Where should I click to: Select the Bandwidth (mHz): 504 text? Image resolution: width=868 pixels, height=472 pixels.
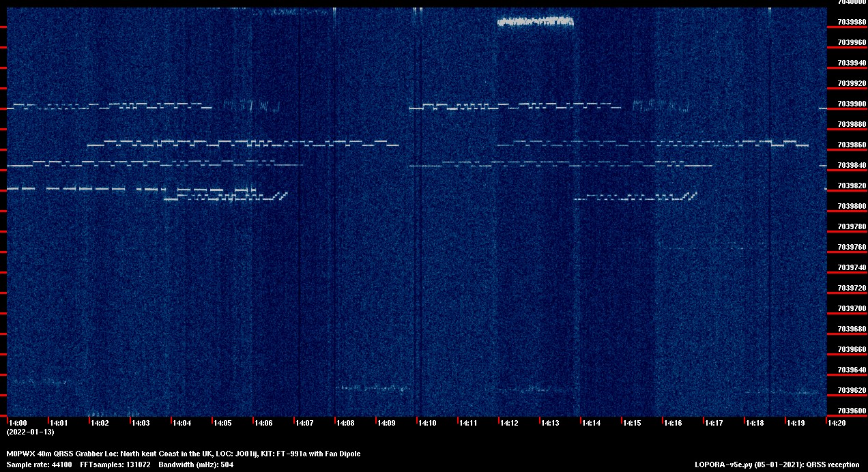point(196,464)
